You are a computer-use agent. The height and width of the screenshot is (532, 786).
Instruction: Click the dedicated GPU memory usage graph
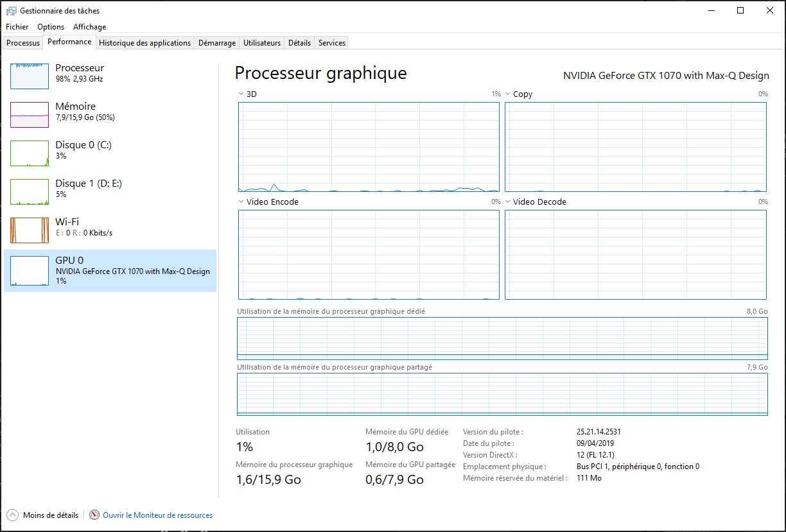click(502, 338)
